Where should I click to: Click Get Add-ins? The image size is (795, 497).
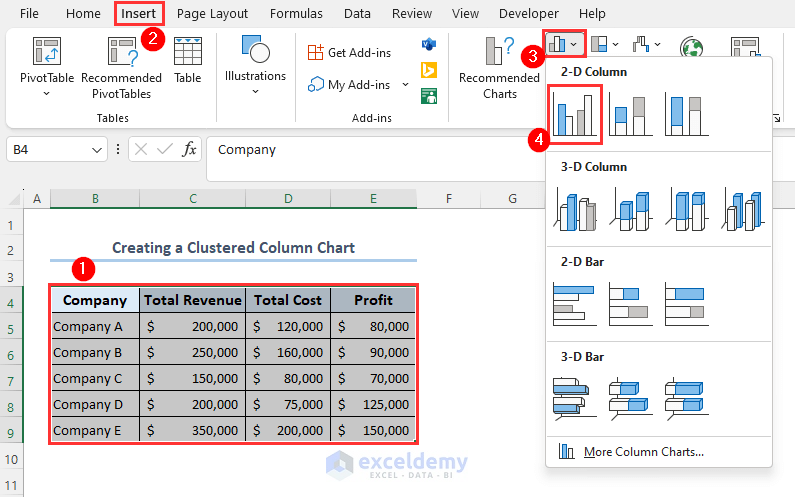pyautogui.click(x=349, y=52)
